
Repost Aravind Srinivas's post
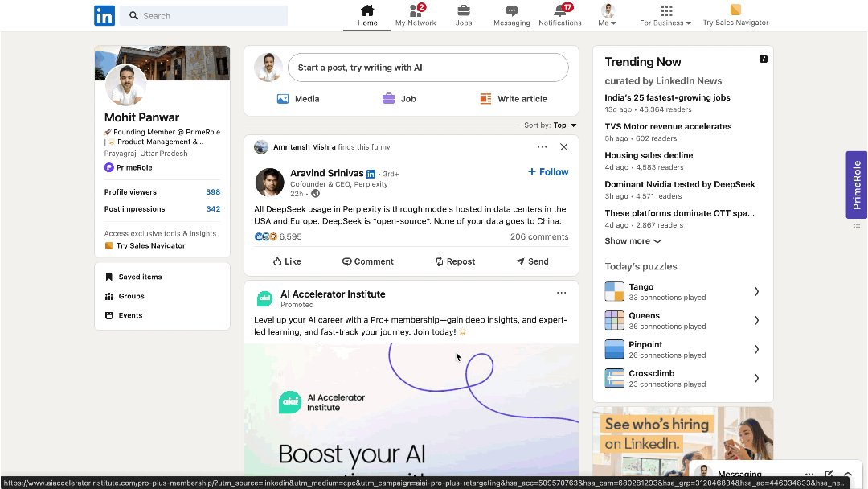click(455, 261)
